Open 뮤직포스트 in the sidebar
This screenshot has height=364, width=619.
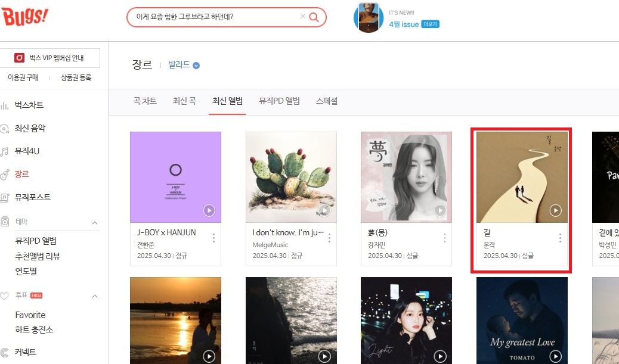pyautogui.click(x=33, y=197)
